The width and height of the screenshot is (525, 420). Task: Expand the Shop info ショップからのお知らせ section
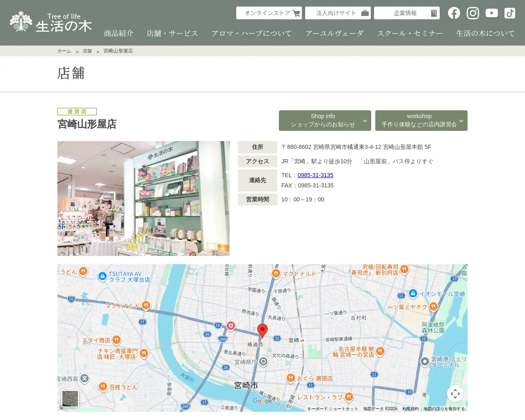(325, 121)
